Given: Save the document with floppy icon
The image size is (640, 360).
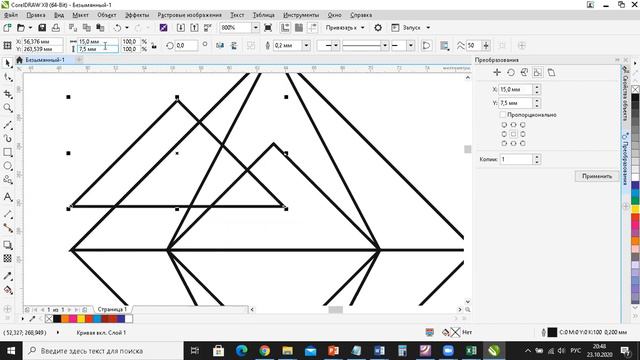Looking at the screenshot, I should 42,28.
